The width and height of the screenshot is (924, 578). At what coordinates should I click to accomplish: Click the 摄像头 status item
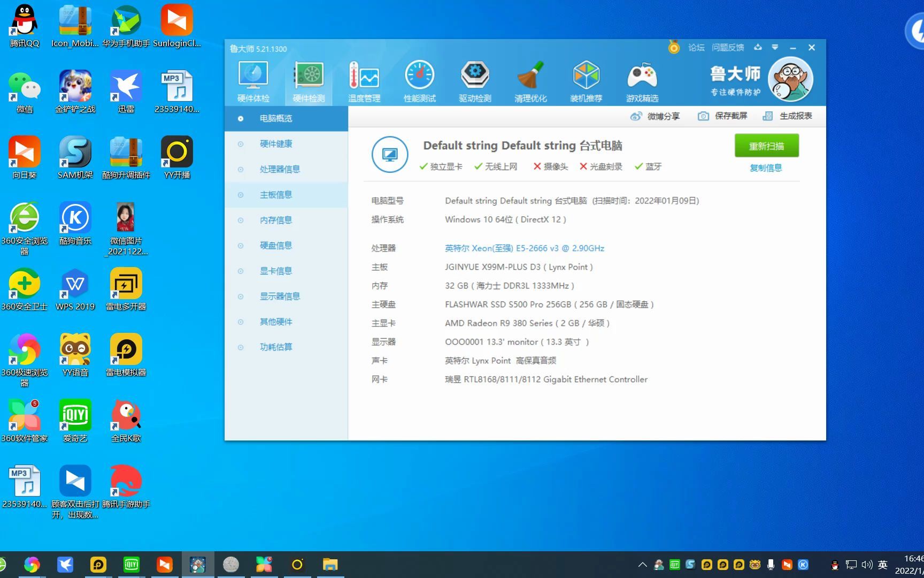click(550, 166)
